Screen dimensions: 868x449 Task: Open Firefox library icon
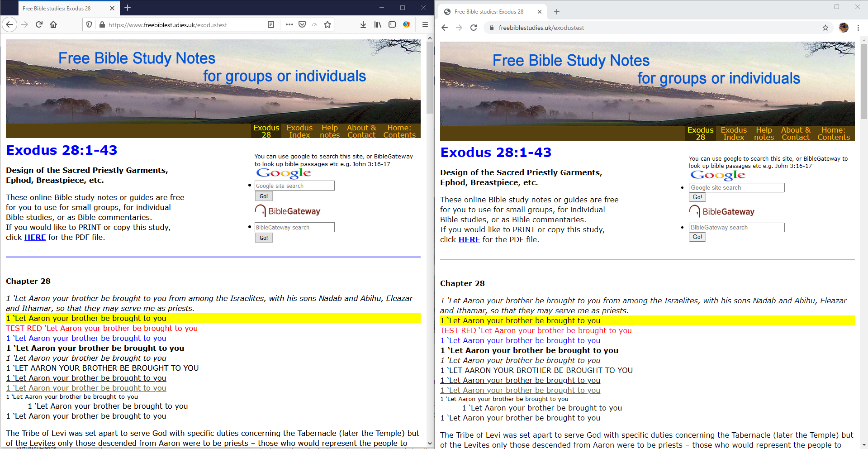click(378, 24)
